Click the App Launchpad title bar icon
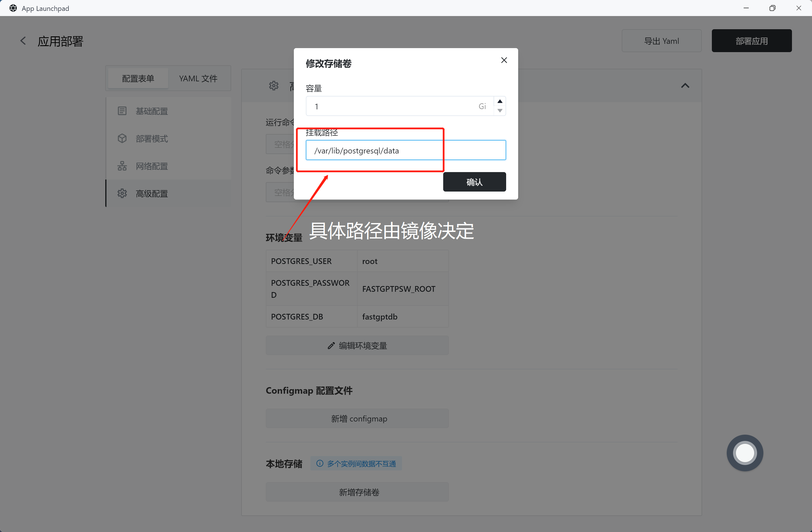This screenshot has width=812, height=532. (13, 8)
